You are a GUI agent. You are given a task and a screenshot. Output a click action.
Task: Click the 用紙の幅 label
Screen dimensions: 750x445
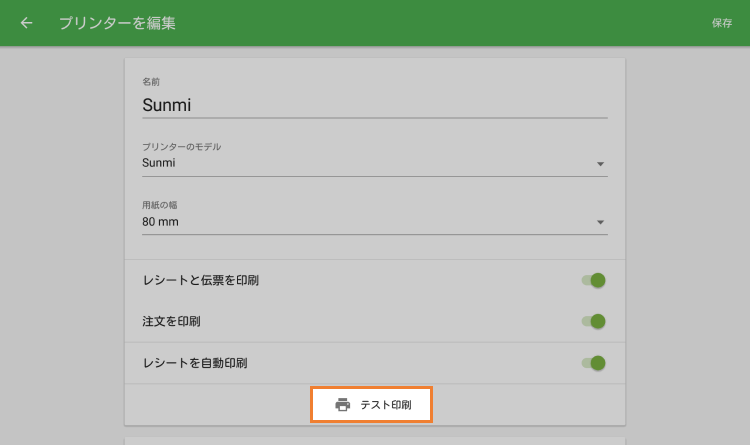tap(160, 205)
